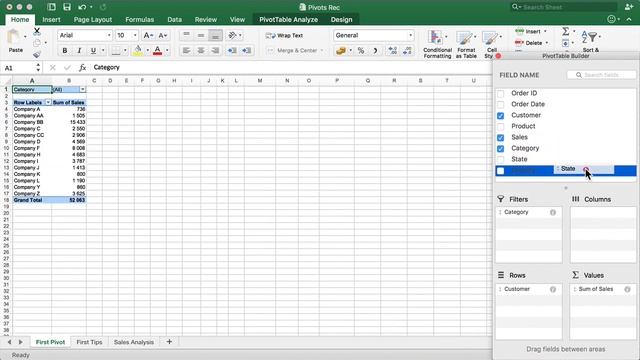Open the Insert ribbon tab
Screen dimensions: 640x360
(x=51, y=19)
